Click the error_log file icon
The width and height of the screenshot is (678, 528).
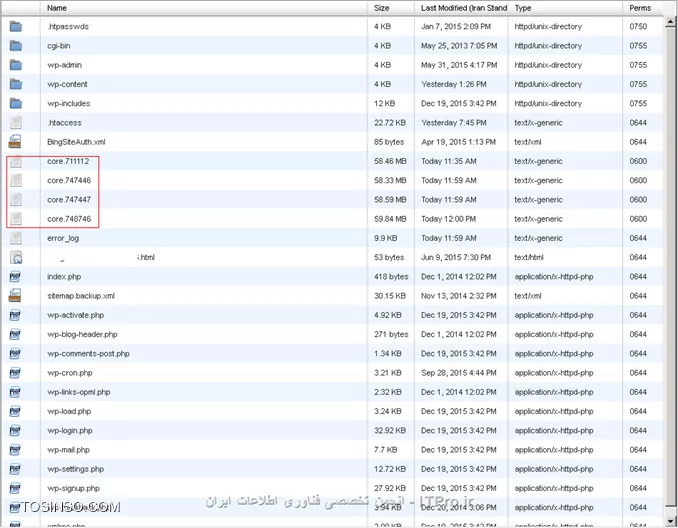[16, 238]
